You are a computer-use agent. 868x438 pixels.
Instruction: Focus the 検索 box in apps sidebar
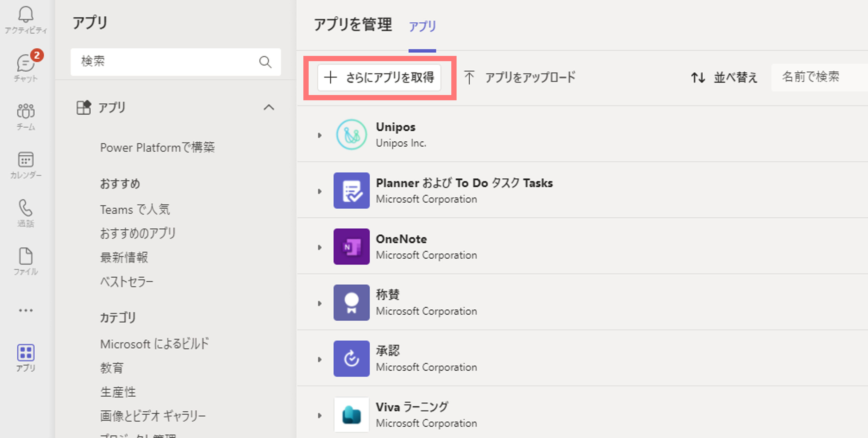176,62
